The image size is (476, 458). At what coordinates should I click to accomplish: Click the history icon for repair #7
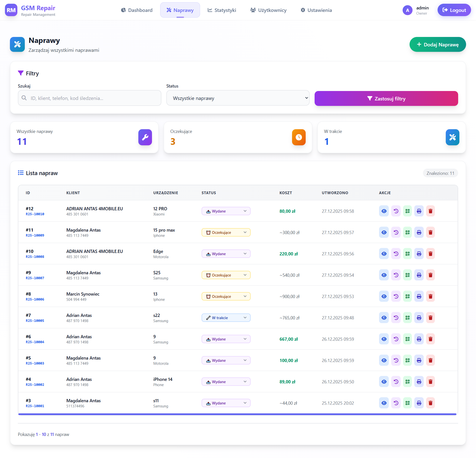pyautogui.click(x=396, y=318)
